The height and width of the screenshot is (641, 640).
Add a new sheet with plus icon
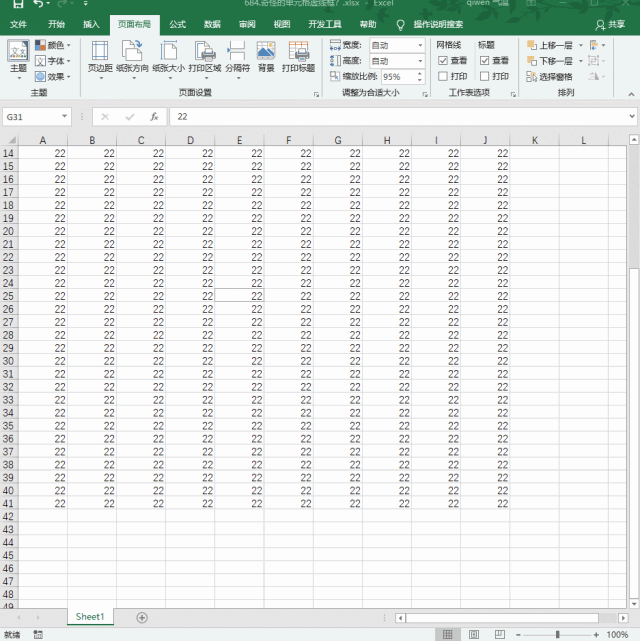[142, 617]
